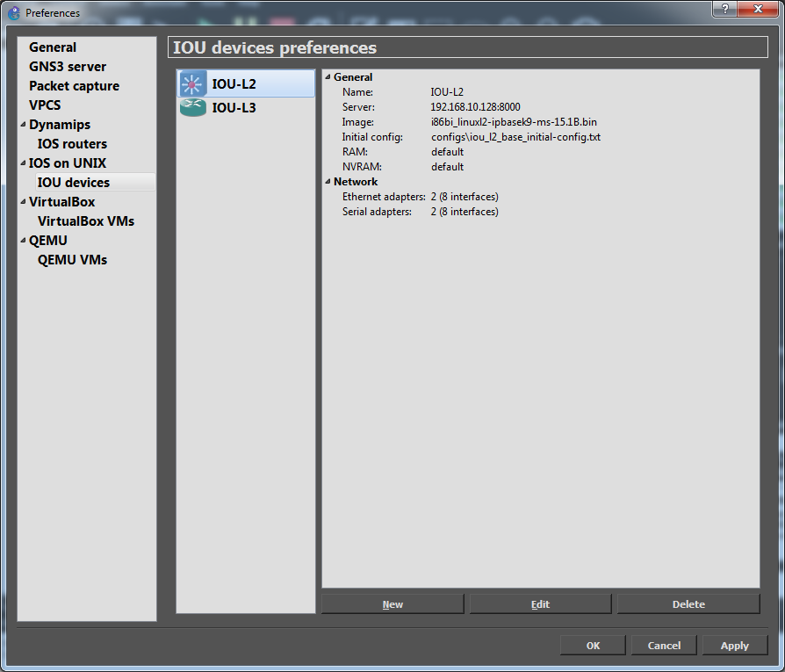Click the Serial adapters: label
Viewport: 785px width, 672px height.
click(377, 212)
